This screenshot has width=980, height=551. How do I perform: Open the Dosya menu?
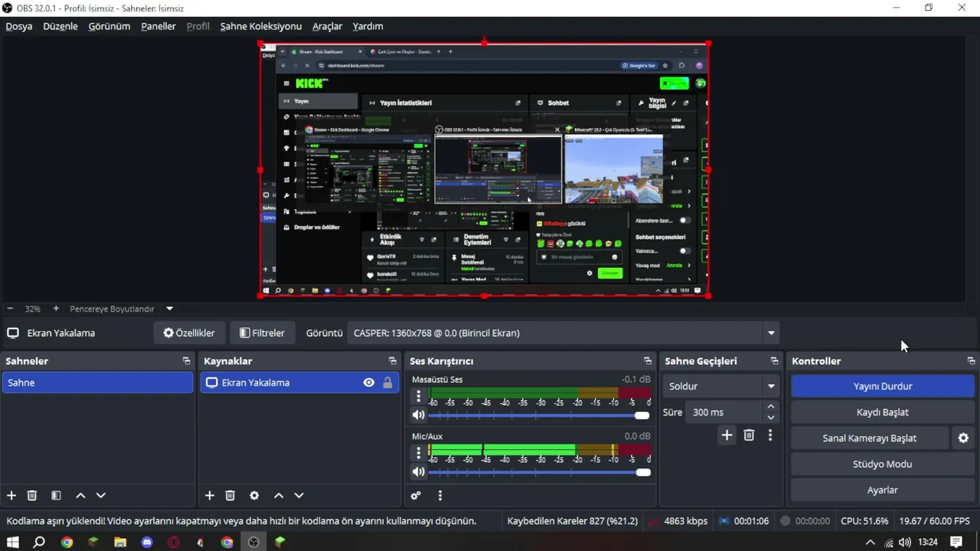click(19, 26)
